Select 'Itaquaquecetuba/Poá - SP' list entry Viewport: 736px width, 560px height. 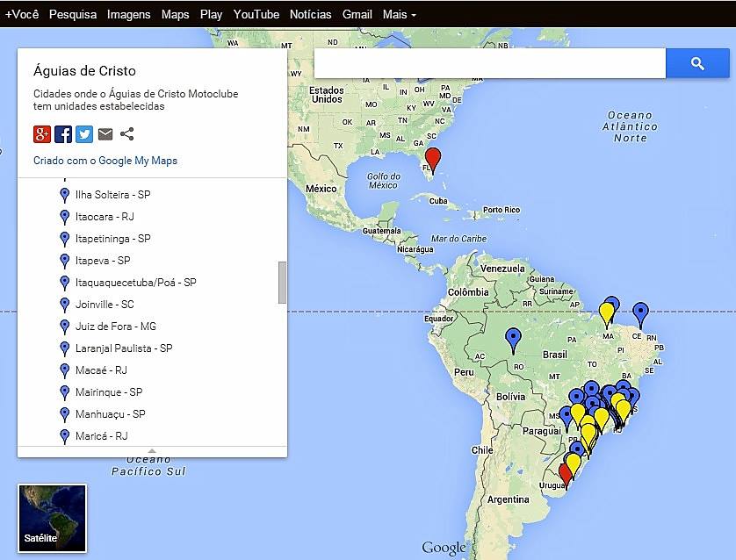pyautogui.click(x=135, y=283)
